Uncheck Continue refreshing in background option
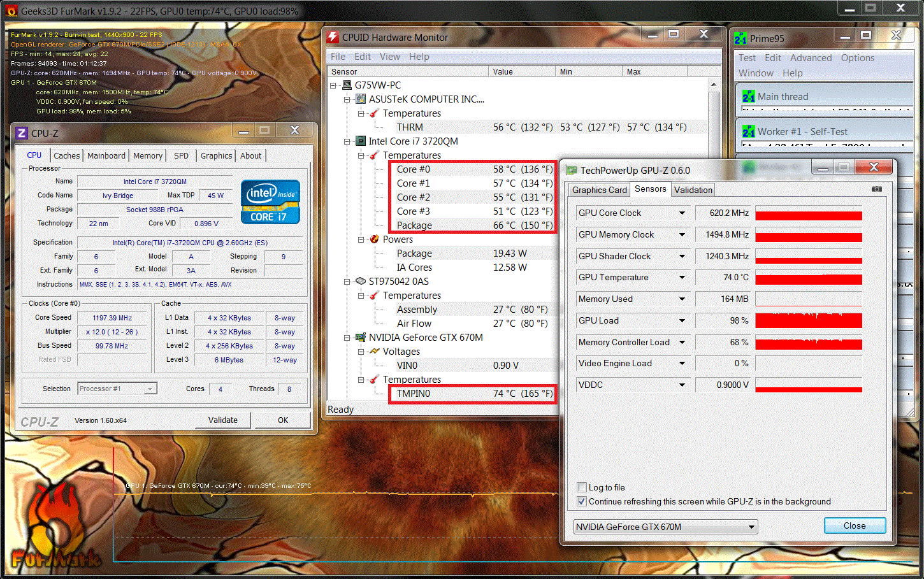The height and width of the screenshot is (579, 924). click(x=581, y=501)
